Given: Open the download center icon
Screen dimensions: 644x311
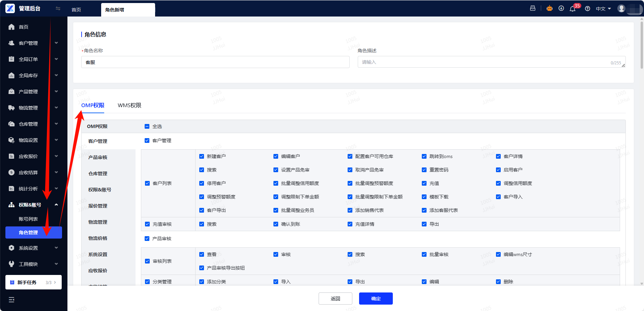Looking at the screenshot, I should pyautogui.click(x=561, y=8).
